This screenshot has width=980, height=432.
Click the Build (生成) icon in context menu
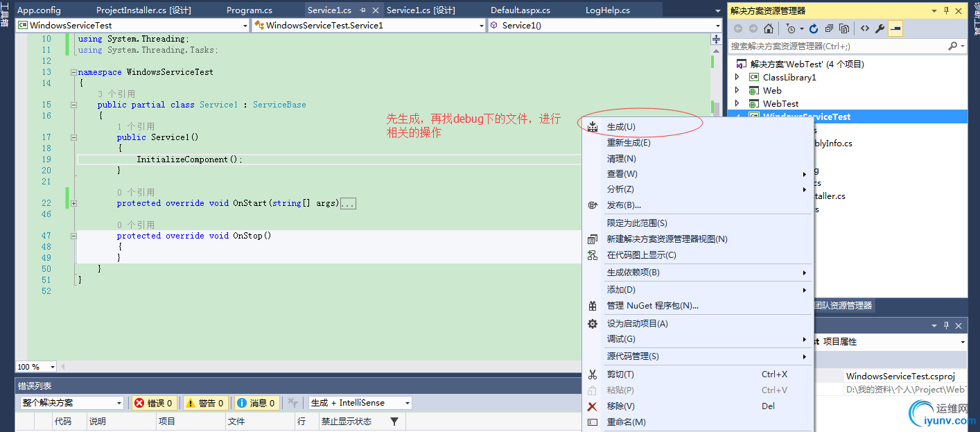(x=593, y=127)
